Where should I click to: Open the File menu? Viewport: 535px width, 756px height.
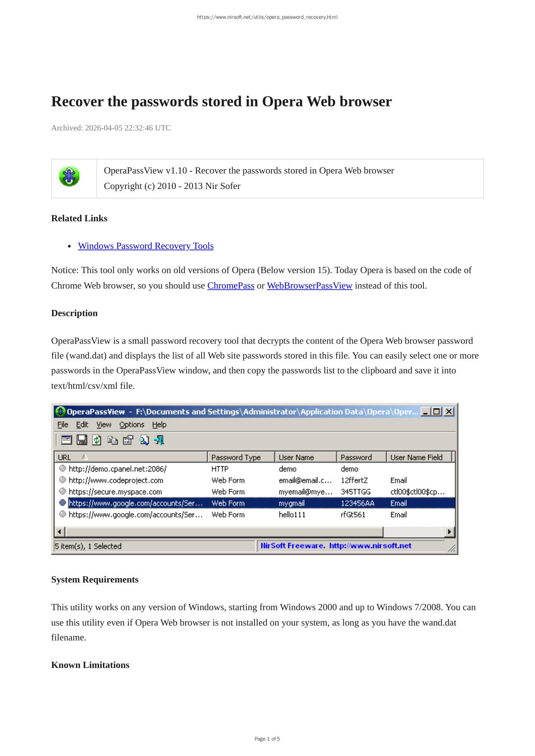(x=63, y=424)
